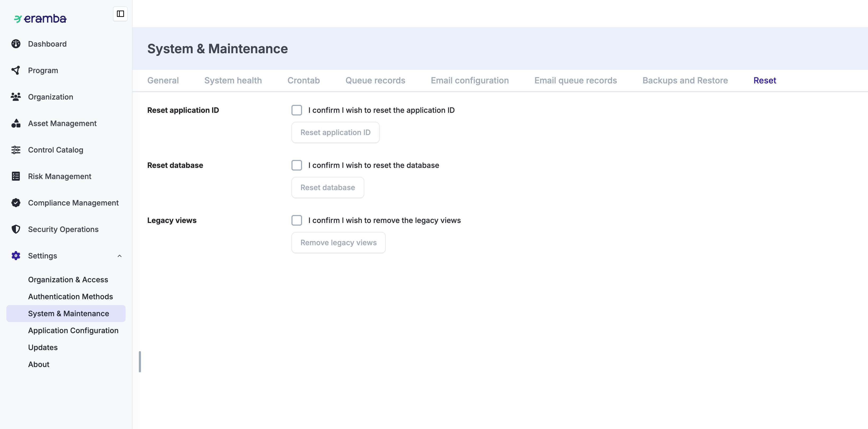Open the Backups and Restore tab
The width and height of the screenshot is (868, 429).
click(x=685, y=81)
